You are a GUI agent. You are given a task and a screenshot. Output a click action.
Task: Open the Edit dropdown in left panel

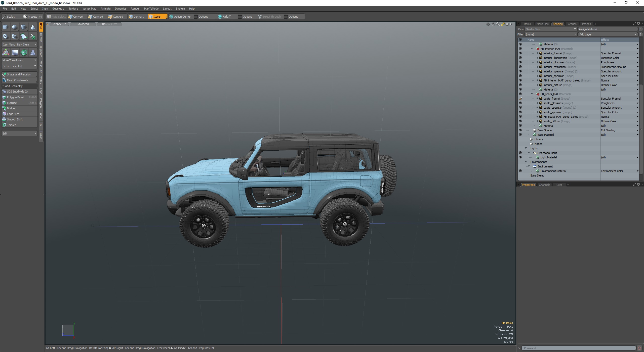pyautogui.click(x=19, y=134)
